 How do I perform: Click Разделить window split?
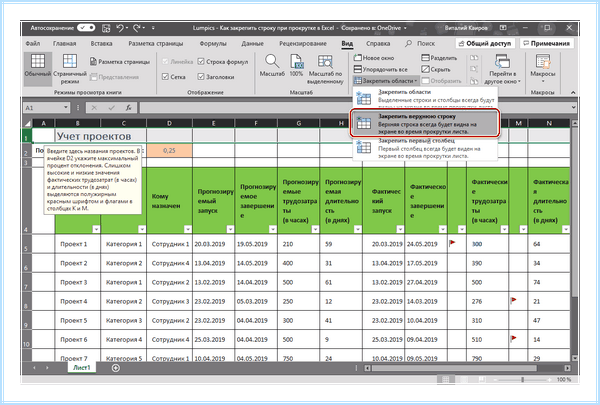pos(439,58)
